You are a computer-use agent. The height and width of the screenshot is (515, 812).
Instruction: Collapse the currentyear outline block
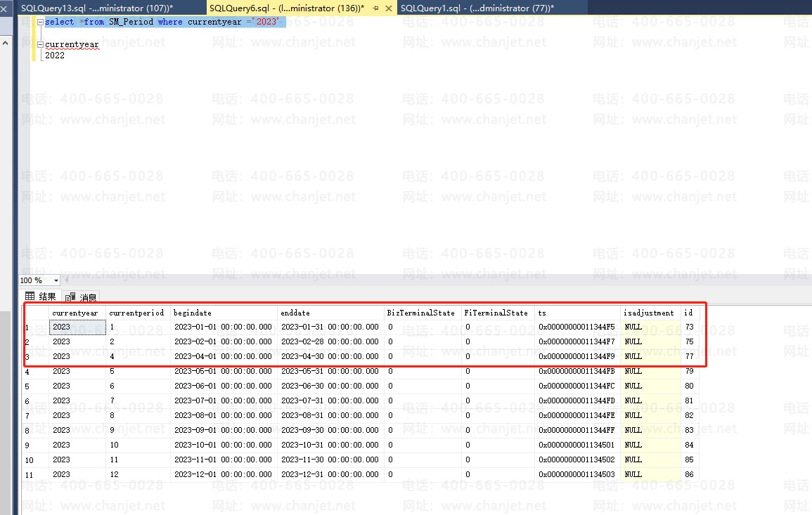40,44
